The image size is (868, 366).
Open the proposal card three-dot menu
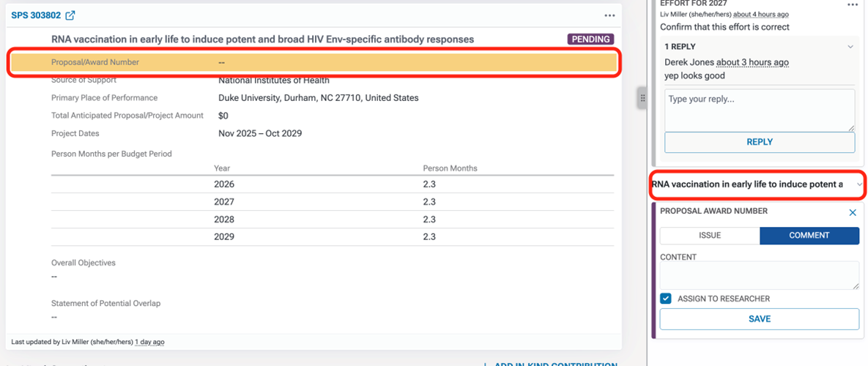coord(609,15)
